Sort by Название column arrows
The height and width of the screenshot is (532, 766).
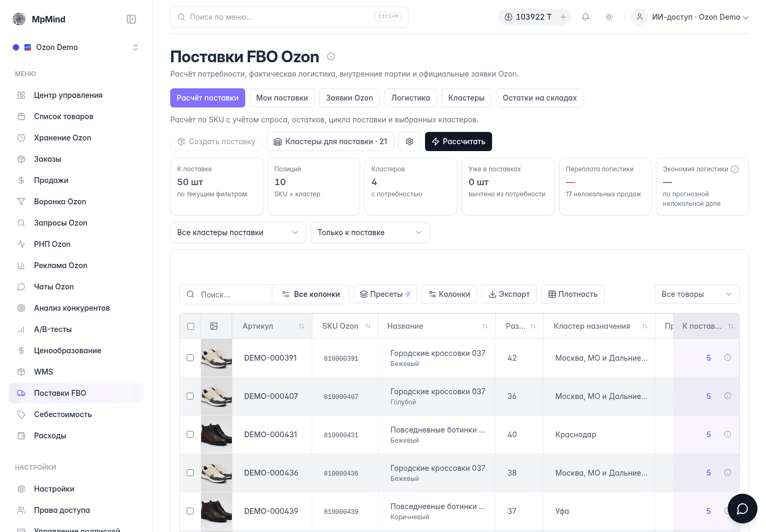point(485,326)
